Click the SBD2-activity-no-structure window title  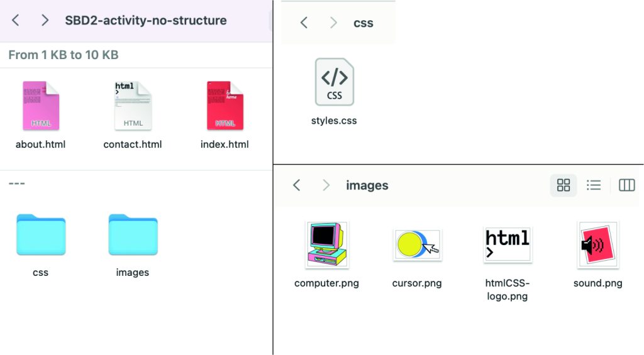pyautogui.click(x=146, y=21)
